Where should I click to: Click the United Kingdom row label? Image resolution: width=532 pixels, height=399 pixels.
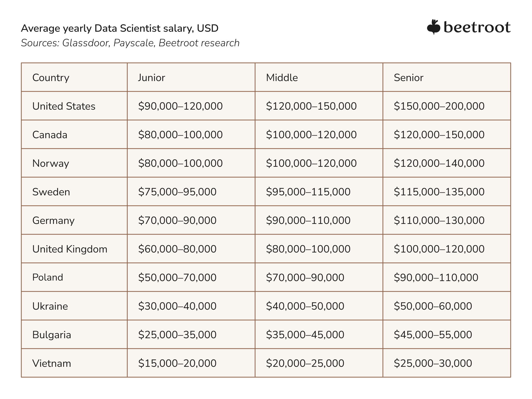pyautogui.click(x=70, y=249)
